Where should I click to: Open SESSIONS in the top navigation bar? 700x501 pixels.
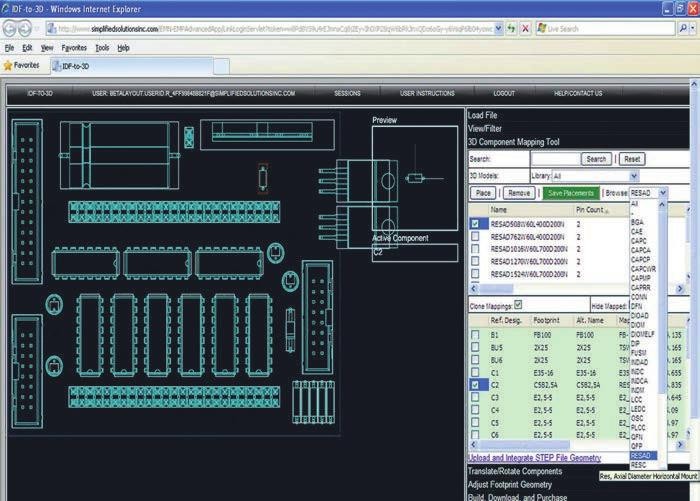point(347,93)
